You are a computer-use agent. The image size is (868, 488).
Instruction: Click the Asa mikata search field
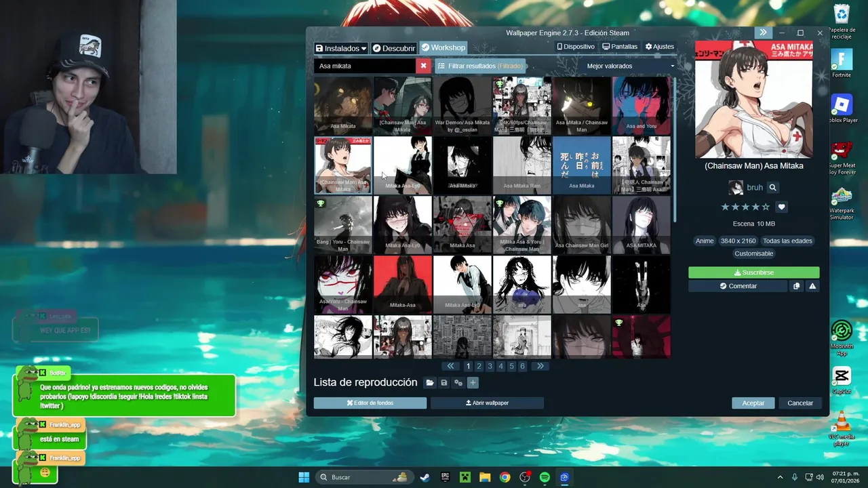tap(365, 66)
